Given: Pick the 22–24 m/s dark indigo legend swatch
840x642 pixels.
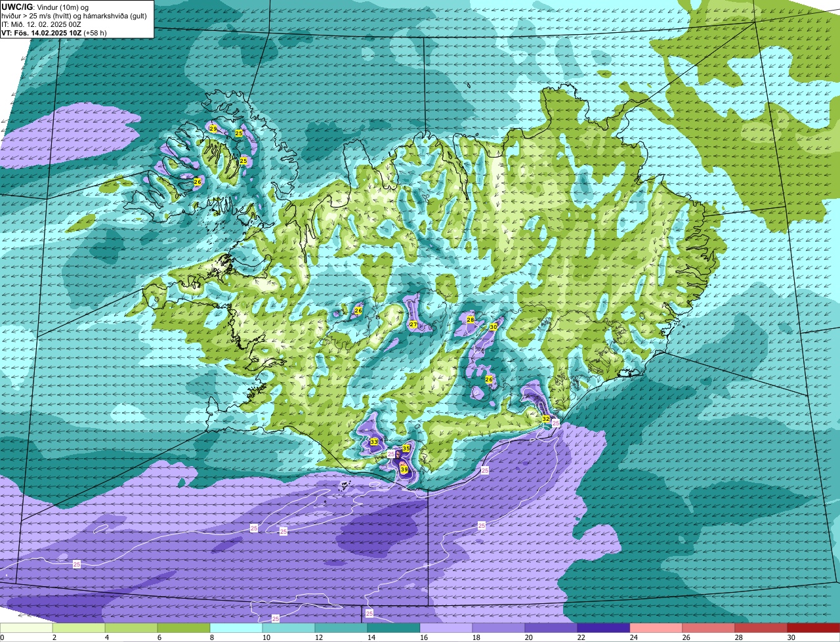Looking at the screenshot, I should pyautogui.click(x=604, y=628).
